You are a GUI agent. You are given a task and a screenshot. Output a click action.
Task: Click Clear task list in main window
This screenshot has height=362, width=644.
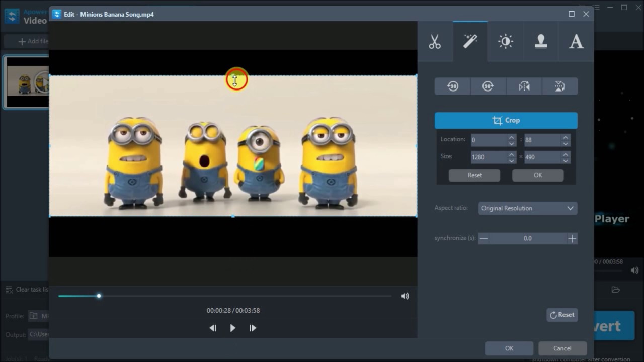coord(27,290)
